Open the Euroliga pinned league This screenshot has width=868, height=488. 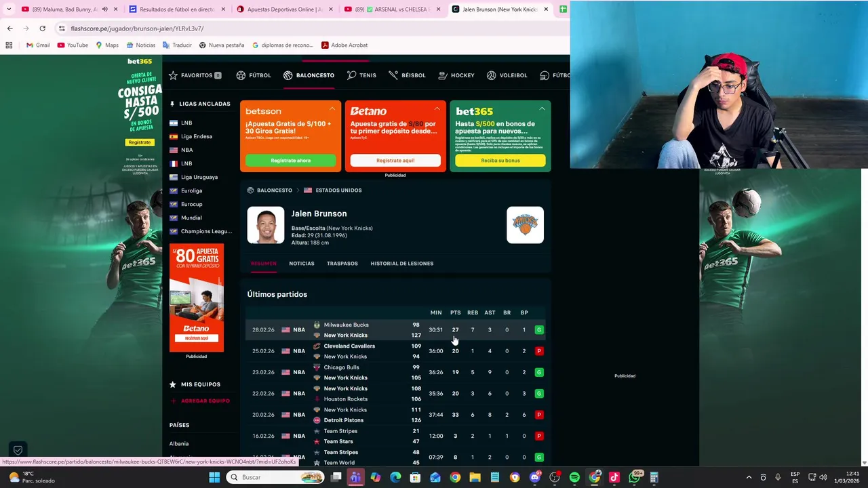pos(186,190)
